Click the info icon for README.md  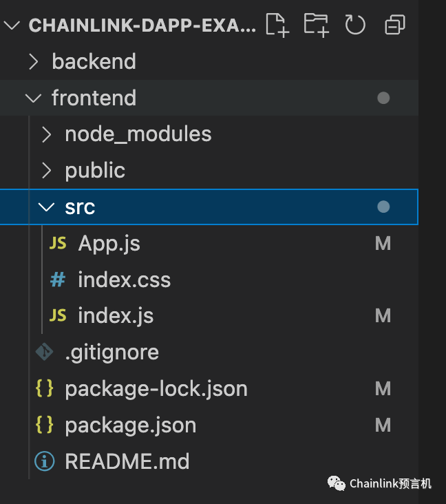click(45, 461)
